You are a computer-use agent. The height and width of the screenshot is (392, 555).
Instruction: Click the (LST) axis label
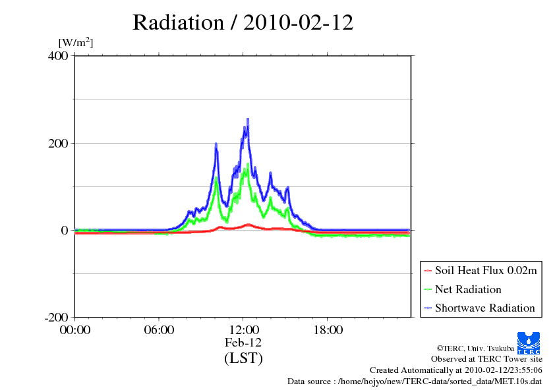pyautogui.click(x=243, y=358)
